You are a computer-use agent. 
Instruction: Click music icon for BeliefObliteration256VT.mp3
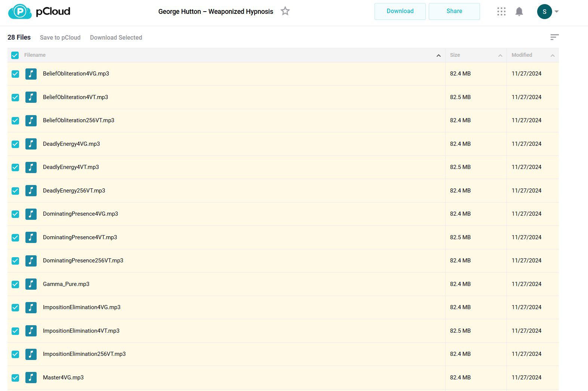coord(31,120)
